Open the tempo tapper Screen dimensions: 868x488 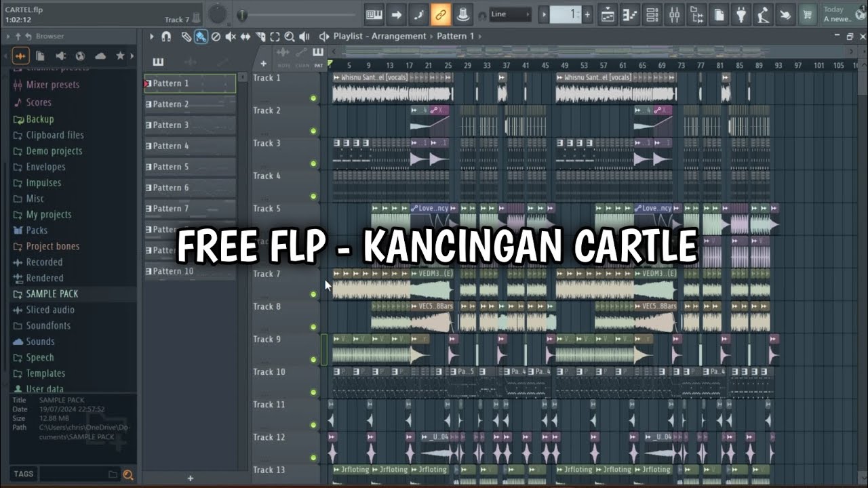763,14
